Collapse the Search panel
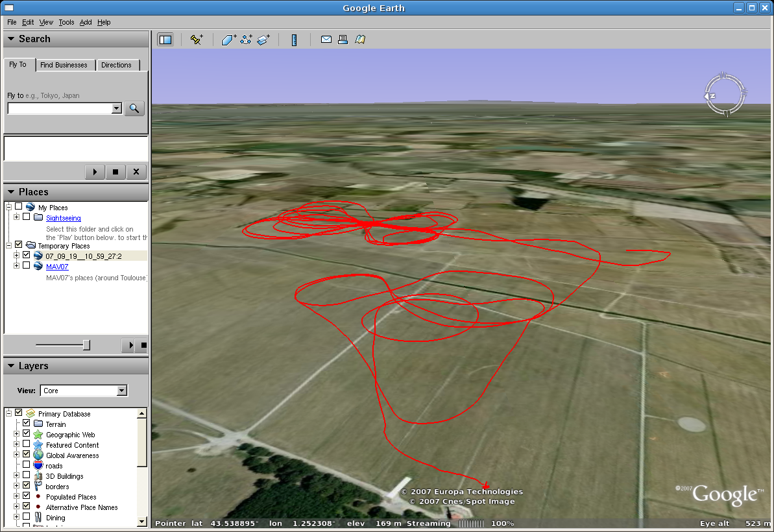The height and width of the screenshot is (532, 774). 11,38
